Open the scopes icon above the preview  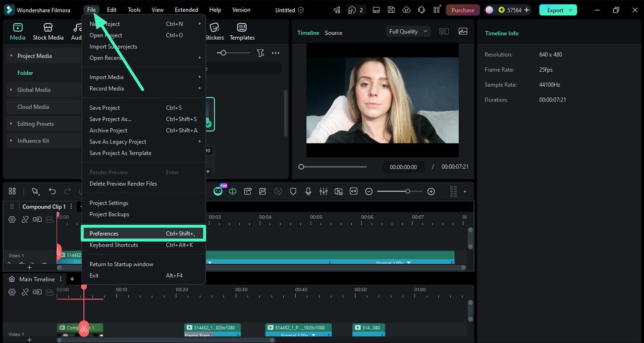(463, 31)
